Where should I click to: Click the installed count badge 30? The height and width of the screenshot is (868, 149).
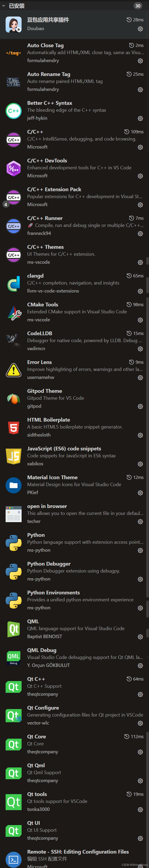pyautogui.click(x=138, y=6)
